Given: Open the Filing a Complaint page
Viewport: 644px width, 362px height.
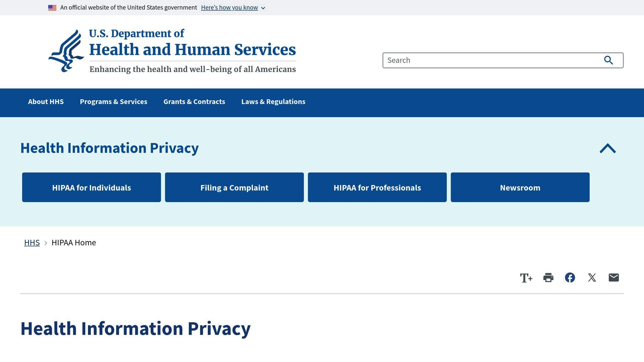Looking at the screenshot, I should 234,187.
